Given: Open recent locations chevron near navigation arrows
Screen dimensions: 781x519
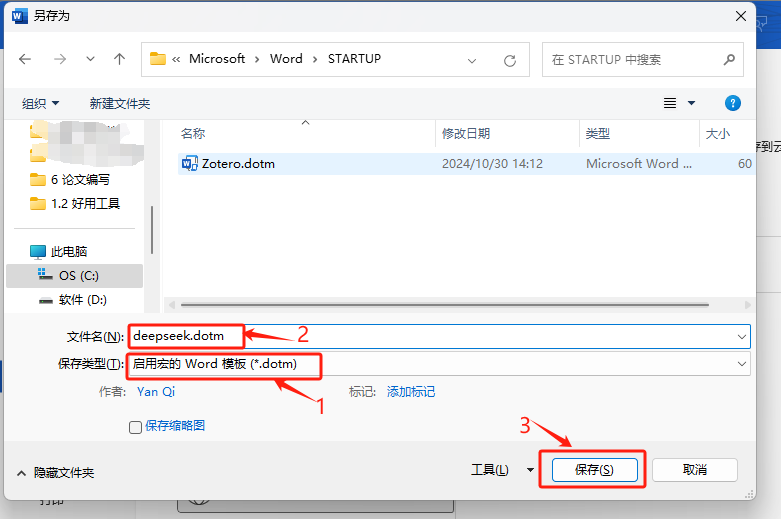Looking at the screenshot, I should click(x=90, y=59).
